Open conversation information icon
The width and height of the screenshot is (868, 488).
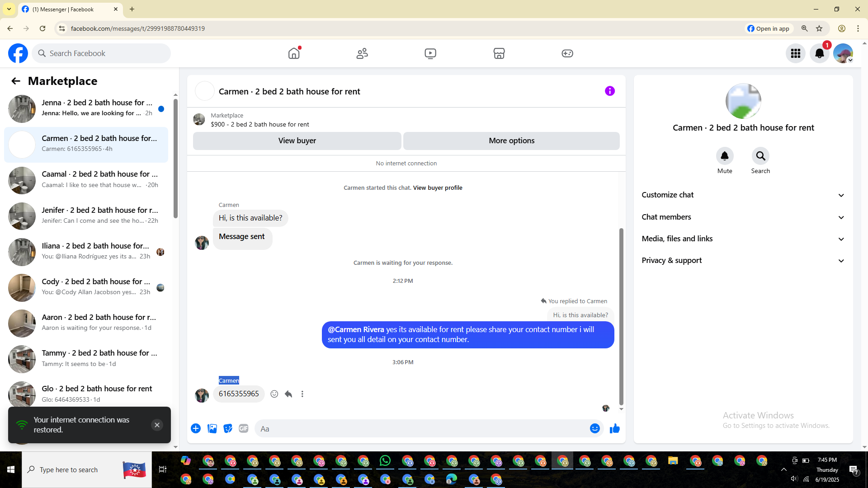[x=610, y=91]
